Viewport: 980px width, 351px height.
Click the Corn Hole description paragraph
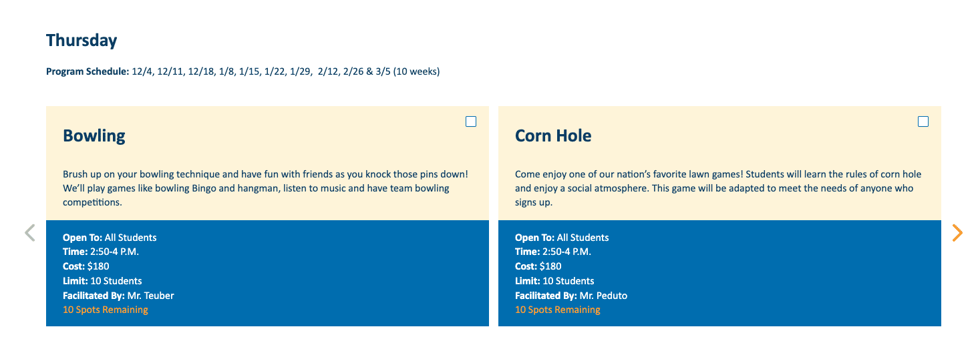717,188
